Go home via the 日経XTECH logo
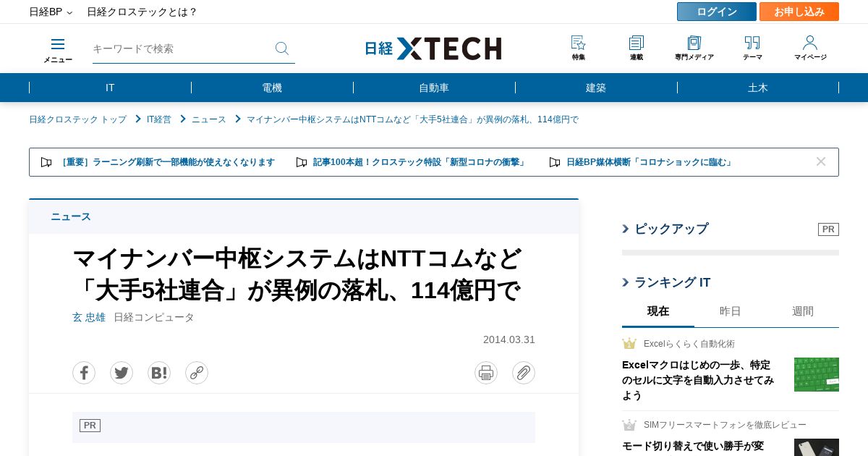 pyautogui.click(x=433, y=48)
